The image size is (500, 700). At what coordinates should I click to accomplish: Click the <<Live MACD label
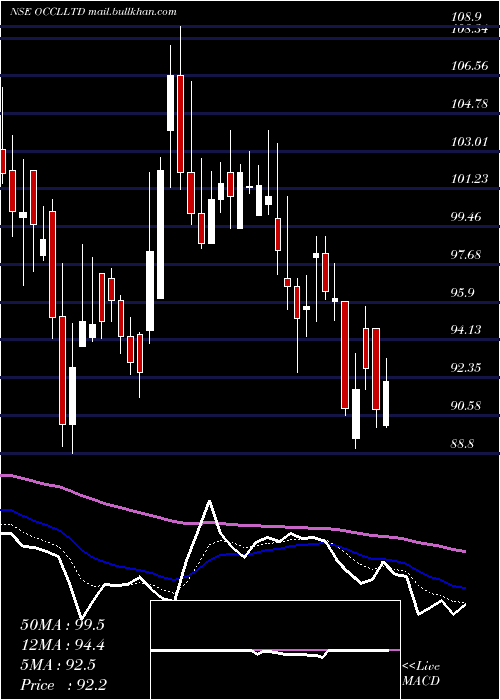pos(421,673)
